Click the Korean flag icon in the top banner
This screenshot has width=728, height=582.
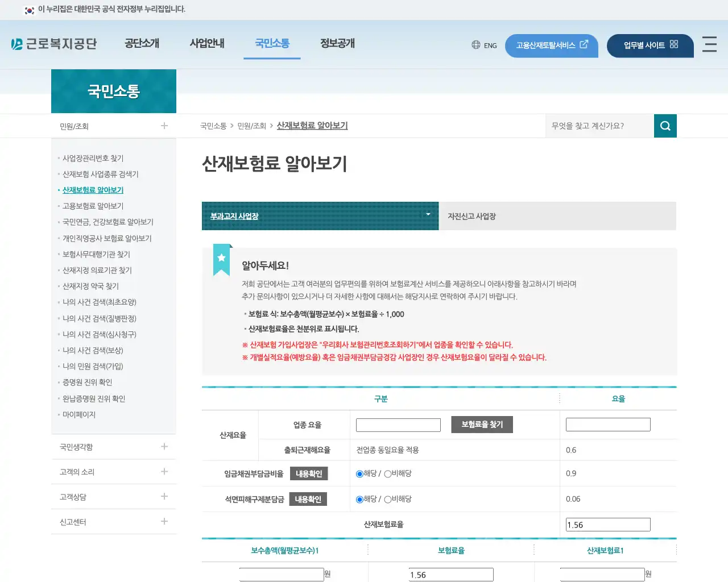coord(30,10)
